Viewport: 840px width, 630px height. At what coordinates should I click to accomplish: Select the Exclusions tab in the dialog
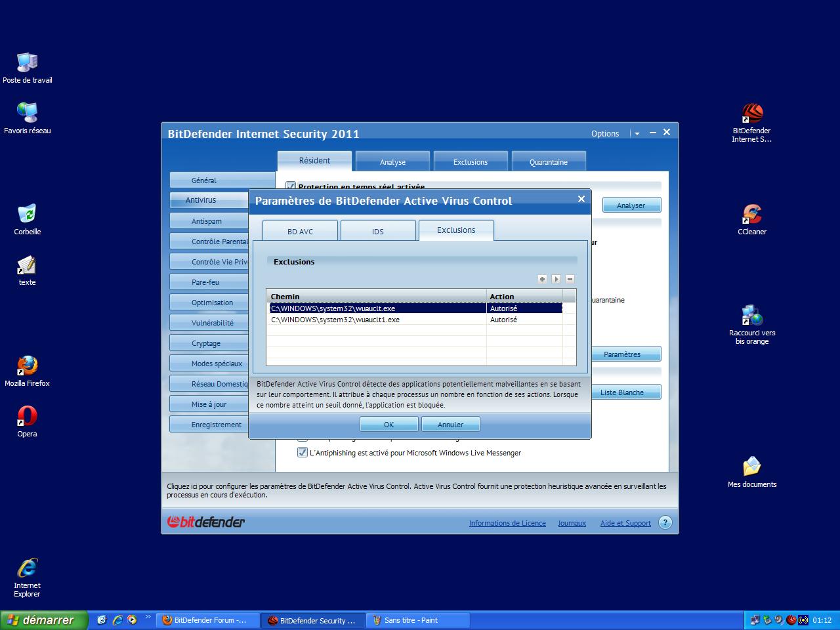tap(456, 230)
